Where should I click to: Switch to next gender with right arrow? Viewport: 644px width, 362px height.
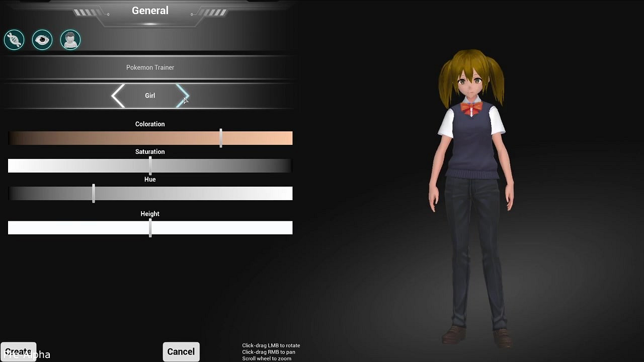(182, 96)
